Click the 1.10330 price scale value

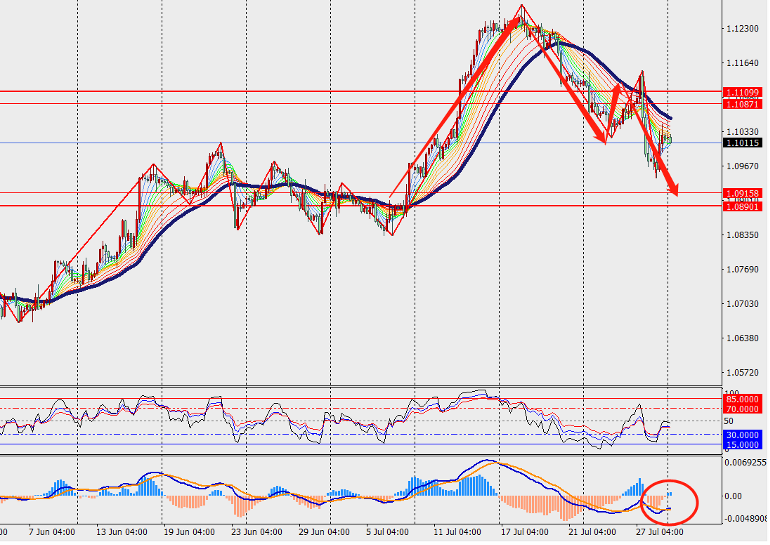pos(742,132)
